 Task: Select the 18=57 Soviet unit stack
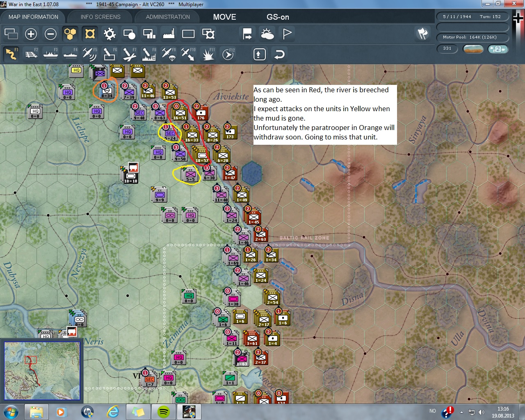202,155
